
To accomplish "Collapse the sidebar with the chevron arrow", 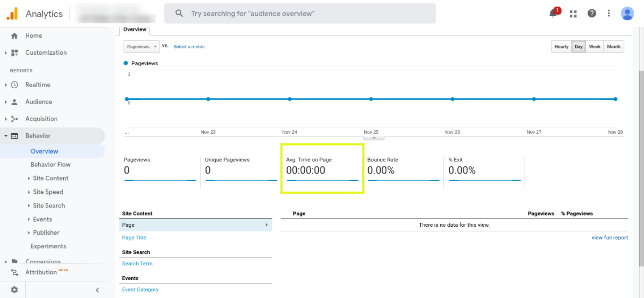I will [97, 290].
